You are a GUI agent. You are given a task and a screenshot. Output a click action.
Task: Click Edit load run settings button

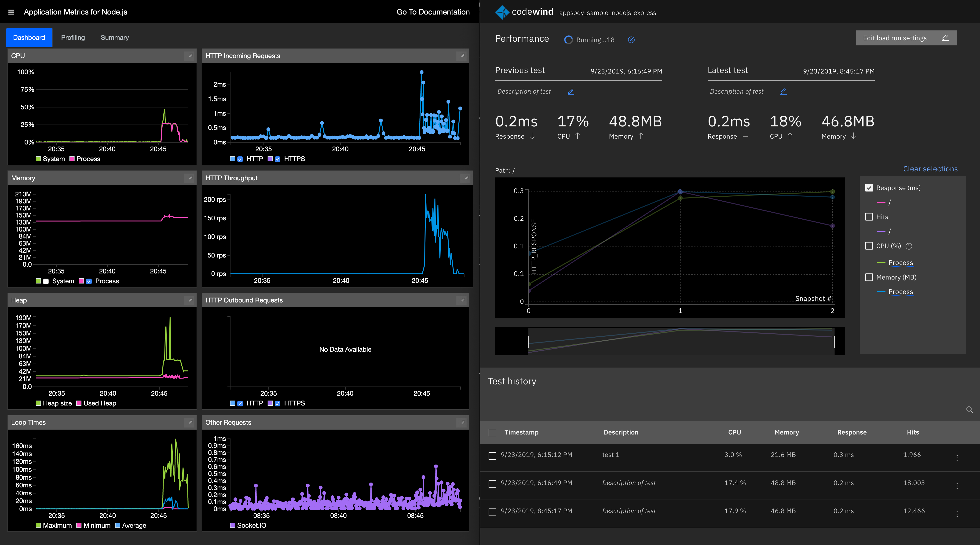click(906, 38)
